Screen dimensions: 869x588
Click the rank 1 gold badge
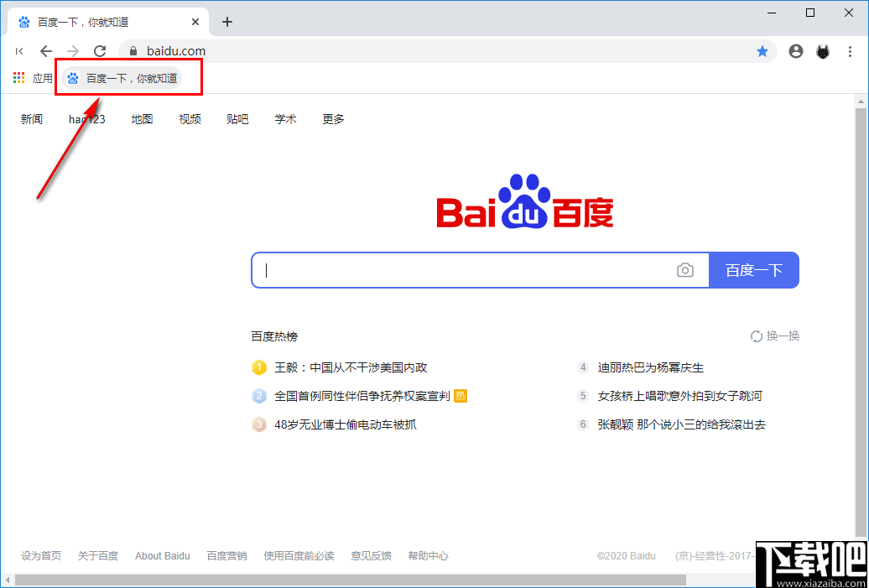(259, 367)
